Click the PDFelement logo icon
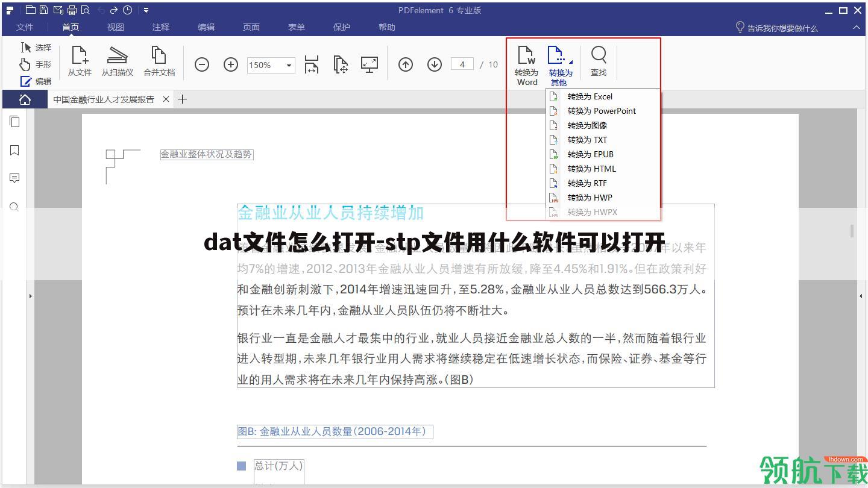Viewport: 868px width, 488px height. coord(10,10)
